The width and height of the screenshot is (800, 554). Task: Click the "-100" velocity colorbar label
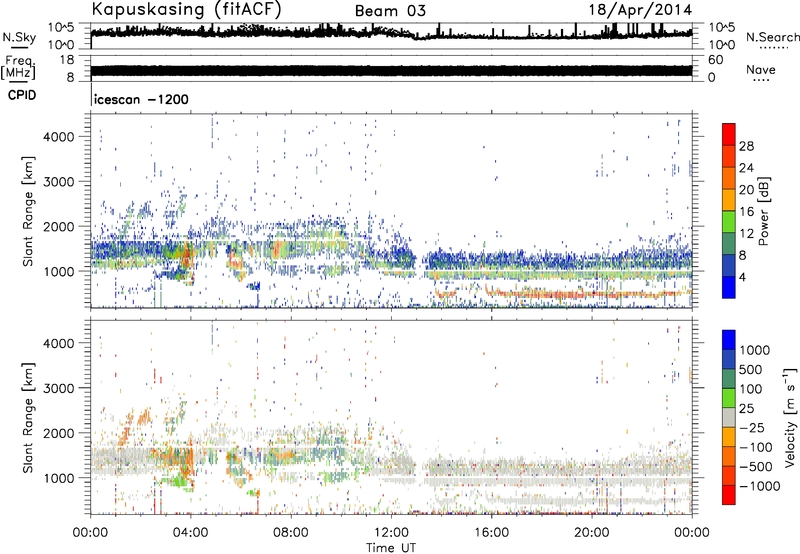[755, 447]
